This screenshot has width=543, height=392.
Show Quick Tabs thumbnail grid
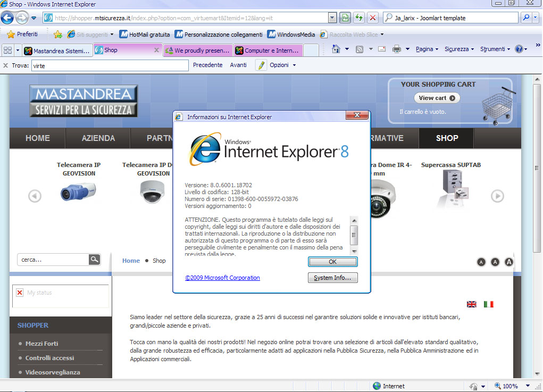point(7,51)
